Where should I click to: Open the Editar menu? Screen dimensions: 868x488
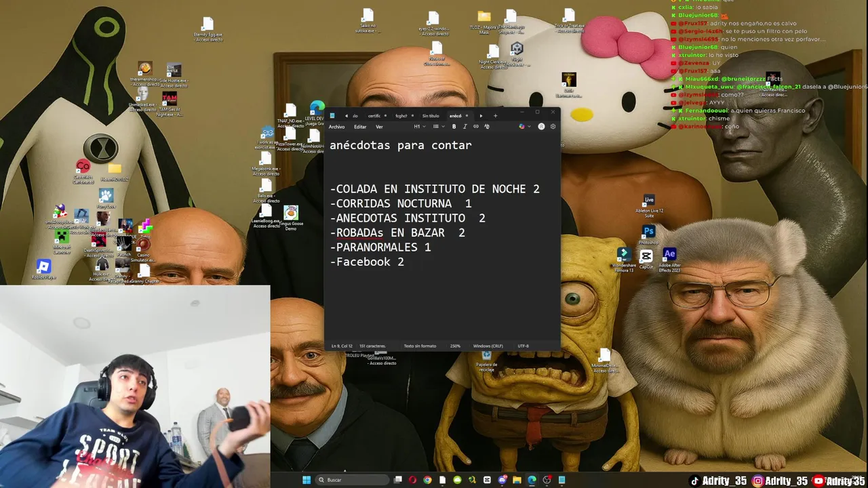pos(360,127)
